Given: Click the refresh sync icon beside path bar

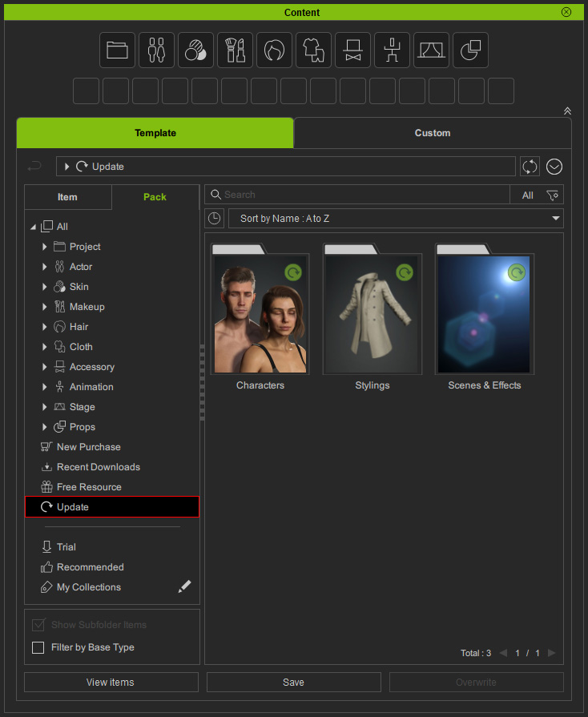Looking at the screenshot, I should 530,167.
